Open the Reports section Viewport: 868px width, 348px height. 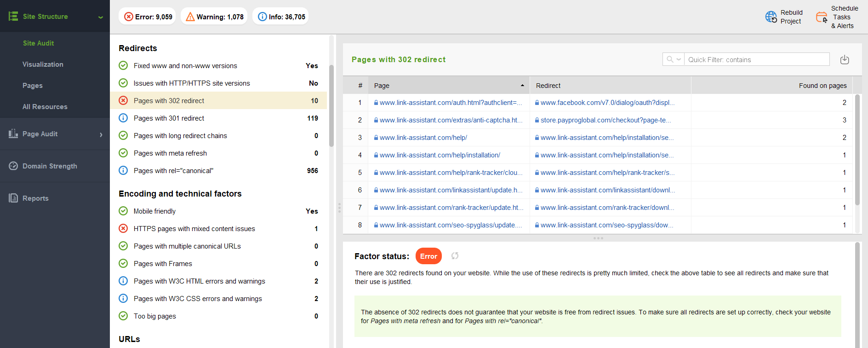35,198
